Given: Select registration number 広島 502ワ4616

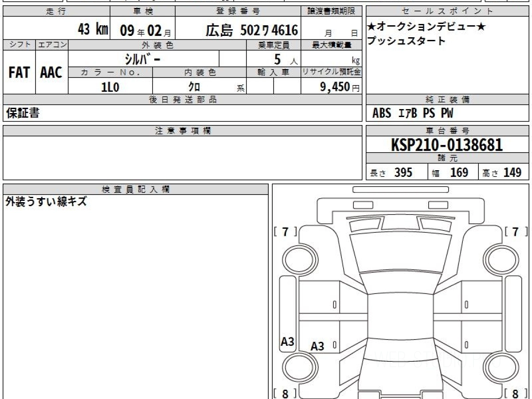Looking at the screenshot, I should click(x=251, y=30).
